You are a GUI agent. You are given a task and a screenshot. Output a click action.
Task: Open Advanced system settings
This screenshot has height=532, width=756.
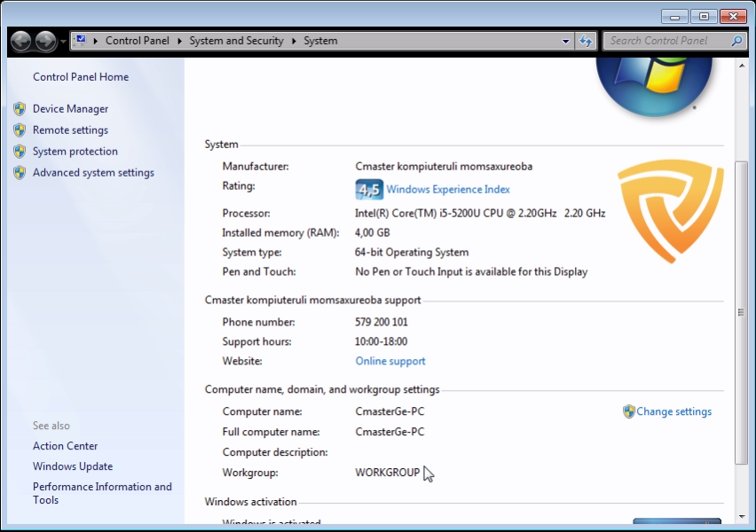(x=93, y=173)
